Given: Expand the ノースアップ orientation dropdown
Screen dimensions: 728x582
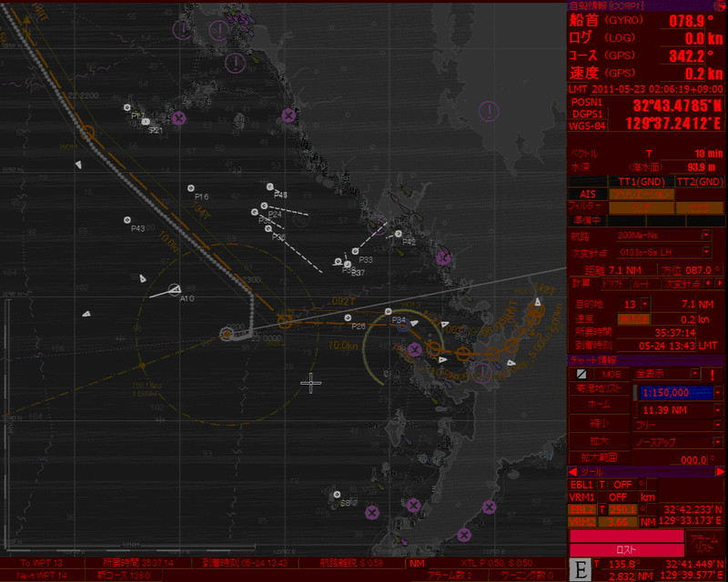Looking at the screenshot, I should tap(718, 441).
